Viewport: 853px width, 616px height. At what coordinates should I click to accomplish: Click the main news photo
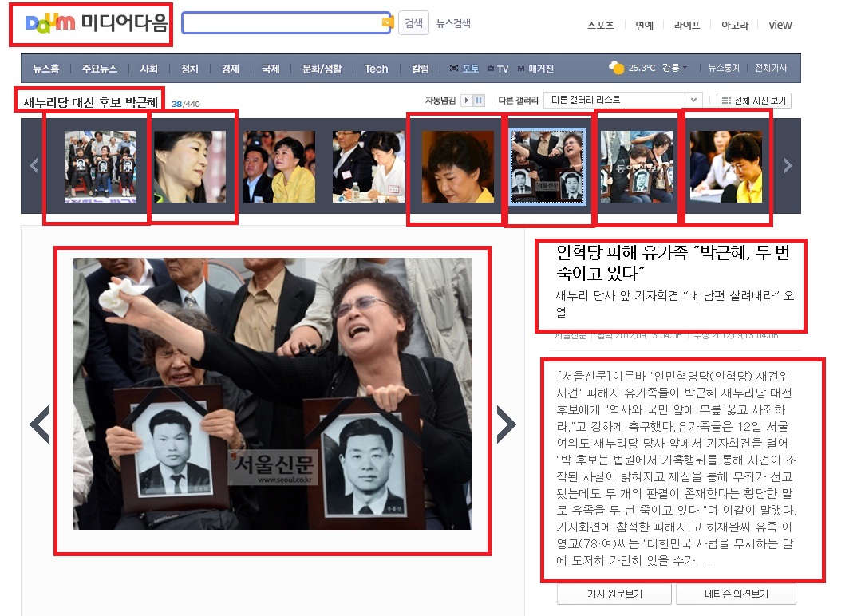(x=273, y=393)
